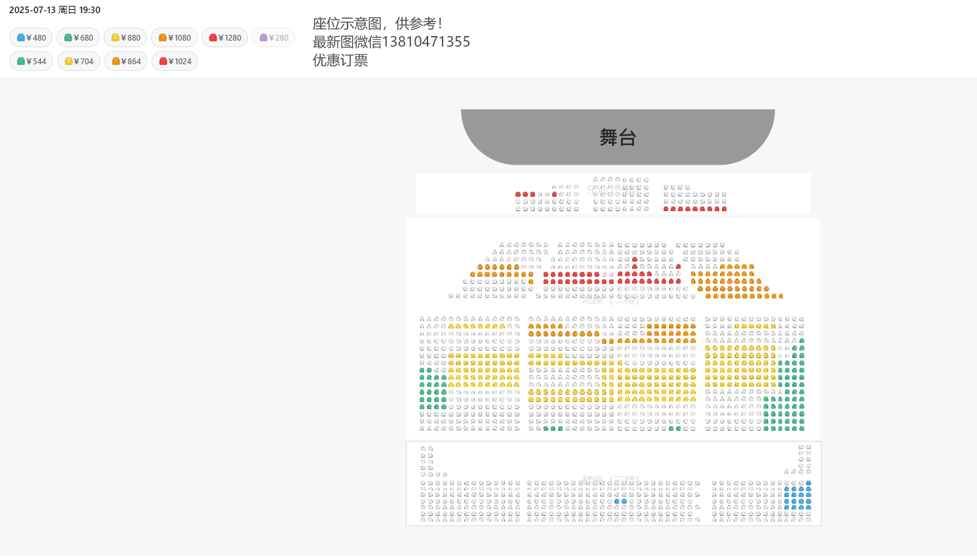Click the grey 舞台 stage area
This screenshot has height=560, width=977.
click(x=618, y=136)
